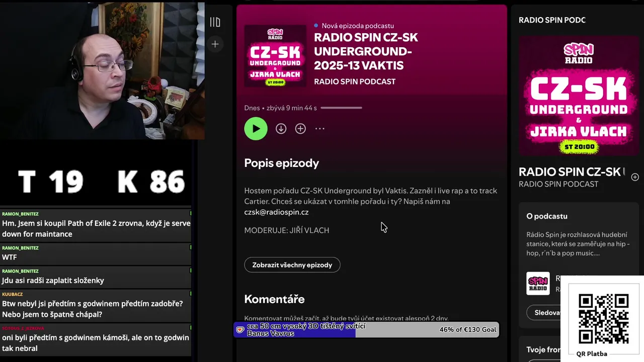The width and height of the screenshot is (644, 362).
Task: Open the Your Library sidebar icon
Action: (215, 22)
